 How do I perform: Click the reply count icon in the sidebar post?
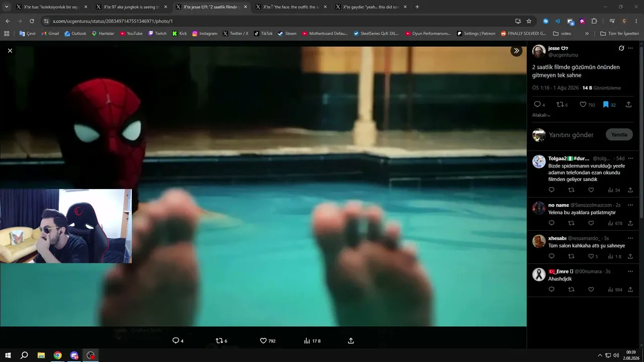click(537, 105)
